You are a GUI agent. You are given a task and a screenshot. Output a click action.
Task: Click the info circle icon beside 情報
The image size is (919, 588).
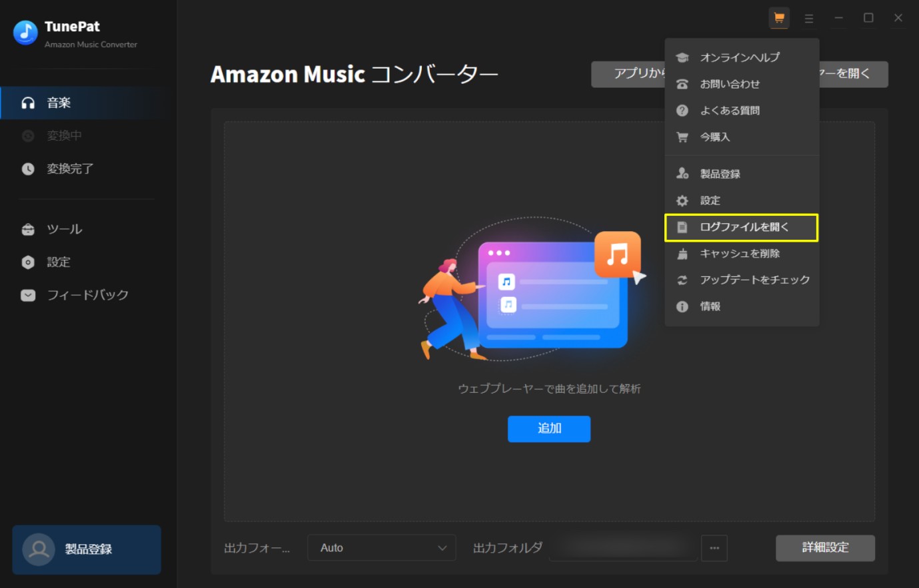tap(682, 307)
